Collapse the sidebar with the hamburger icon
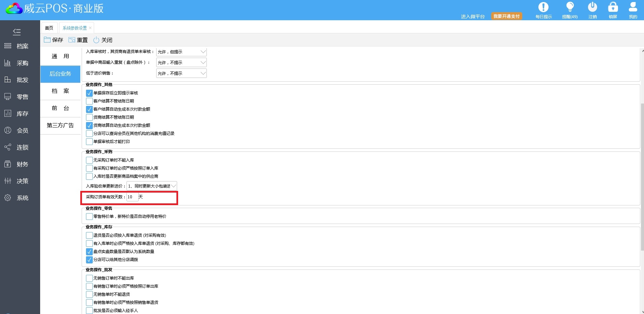This screenshot has height=314, width=644. [17, 32]
